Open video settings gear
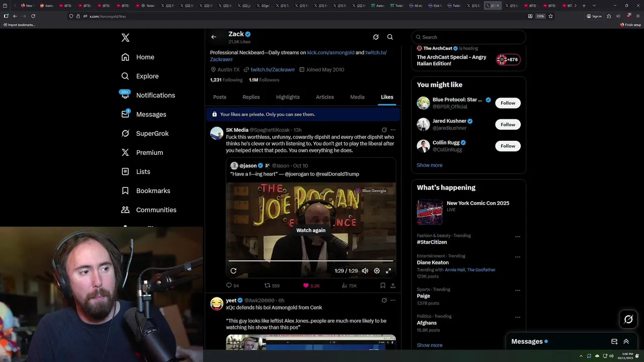 pos(377,271)
